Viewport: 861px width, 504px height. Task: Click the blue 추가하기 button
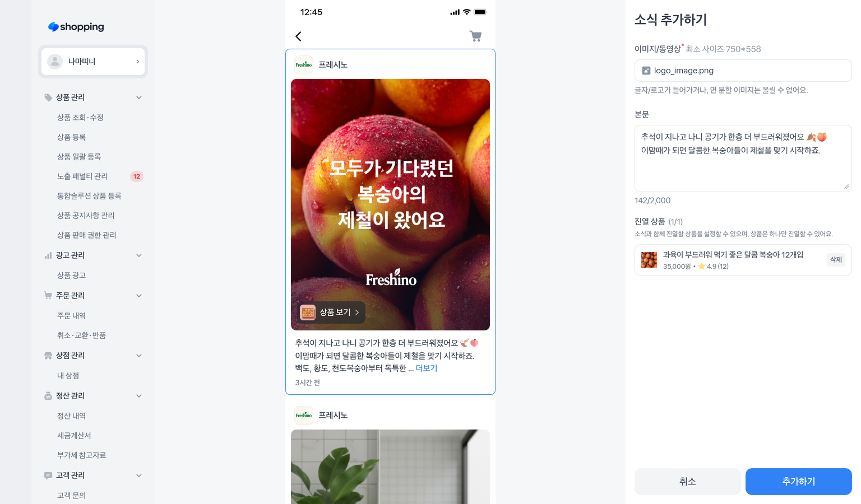tap(799, 482)
